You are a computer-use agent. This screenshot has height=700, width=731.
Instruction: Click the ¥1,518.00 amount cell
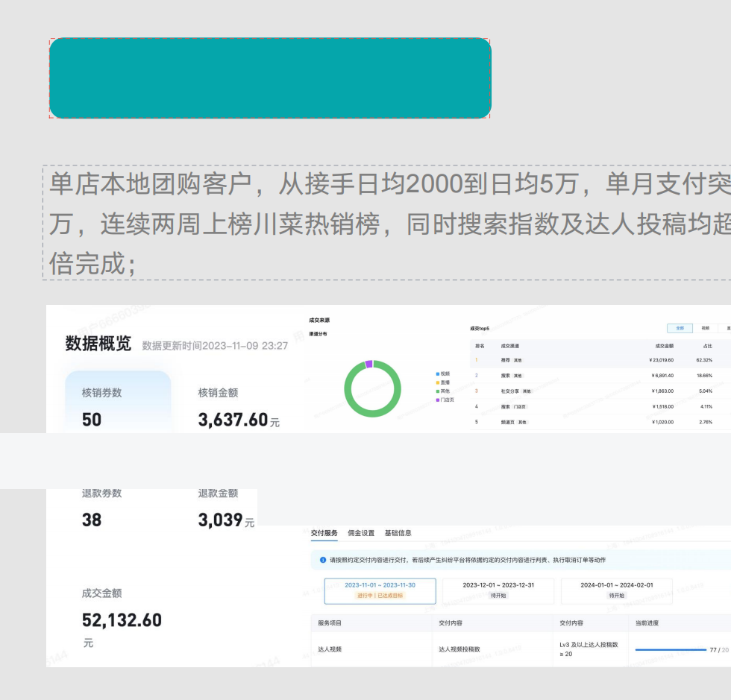click(662, 406)
